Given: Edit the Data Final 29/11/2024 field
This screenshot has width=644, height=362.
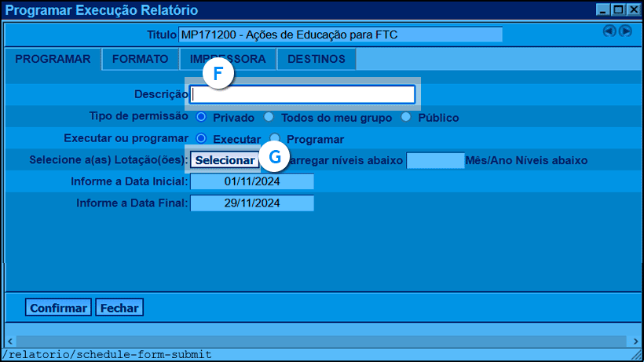Looking at the screenshot, I should pyautogui.click(x=252, y=203).
